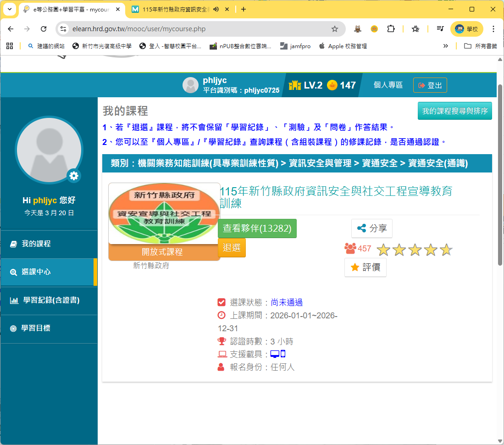This screenshot has width=504, height=445.
Task: Open the Chrome extensions puzzle icon
Action: (391, 29)
